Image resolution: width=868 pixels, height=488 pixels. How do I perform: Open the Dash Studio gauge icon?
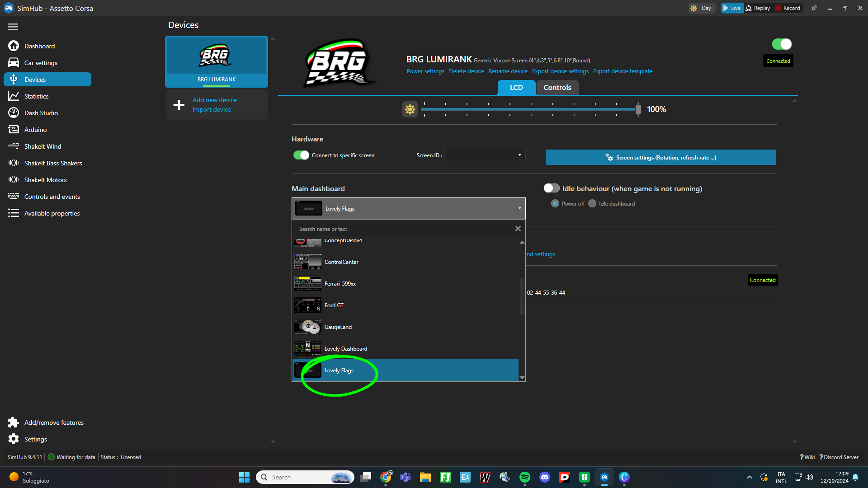[x=14, y=113]
